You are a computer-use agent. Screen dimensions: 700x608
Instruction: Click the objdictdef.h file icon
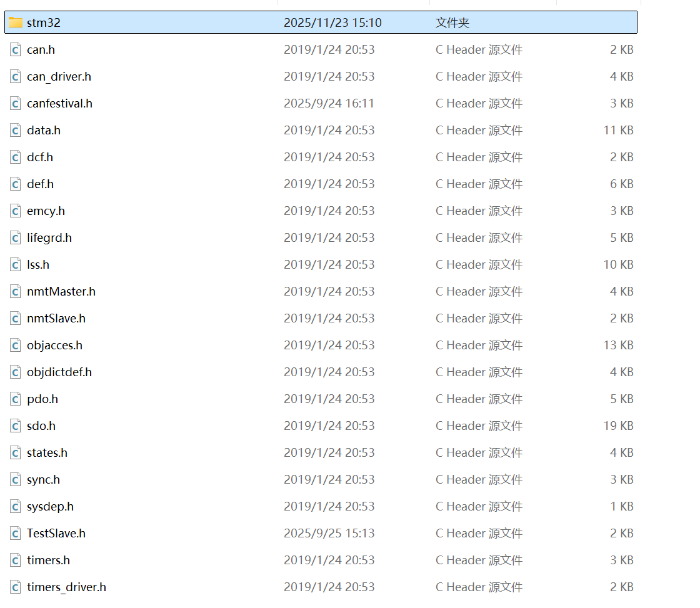16,372
